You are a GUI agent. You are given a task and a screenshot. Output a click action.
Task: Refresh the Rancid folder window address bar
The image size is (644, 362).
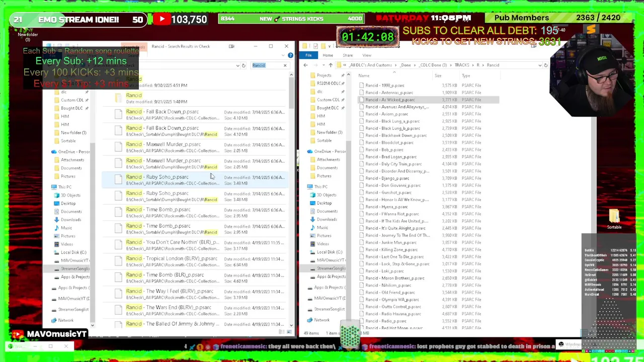tap(545, 65)
